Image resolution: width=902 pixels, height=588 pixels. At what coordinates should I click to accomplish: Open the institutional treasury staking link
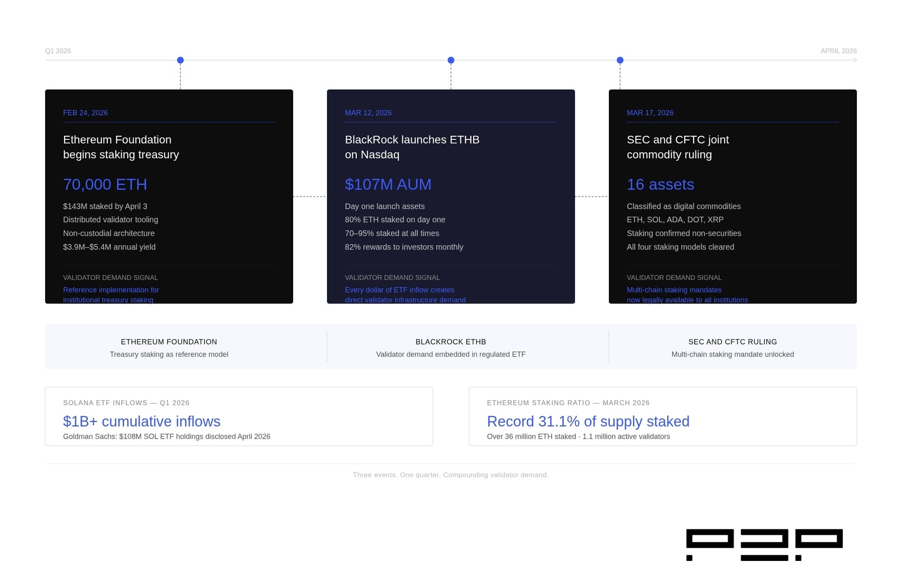pyautogui.click(x=111, y=295)
